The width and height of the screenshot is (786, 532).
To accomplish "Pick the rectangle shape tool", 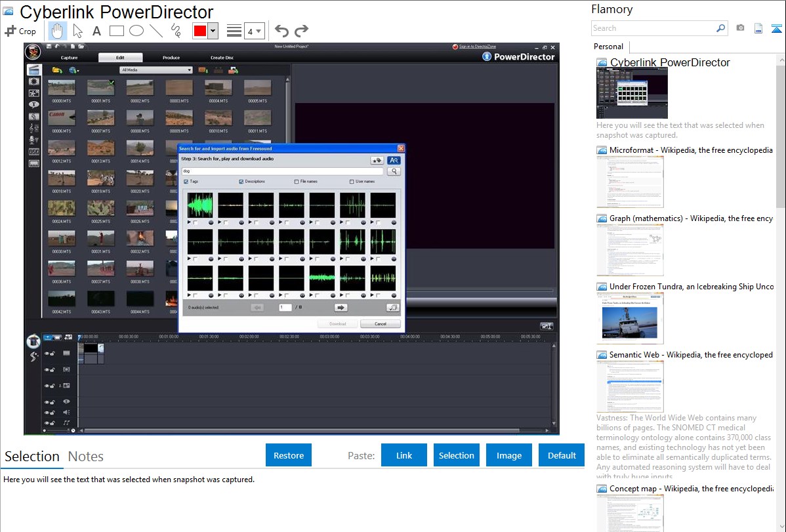I will click(x=116, y=31).
